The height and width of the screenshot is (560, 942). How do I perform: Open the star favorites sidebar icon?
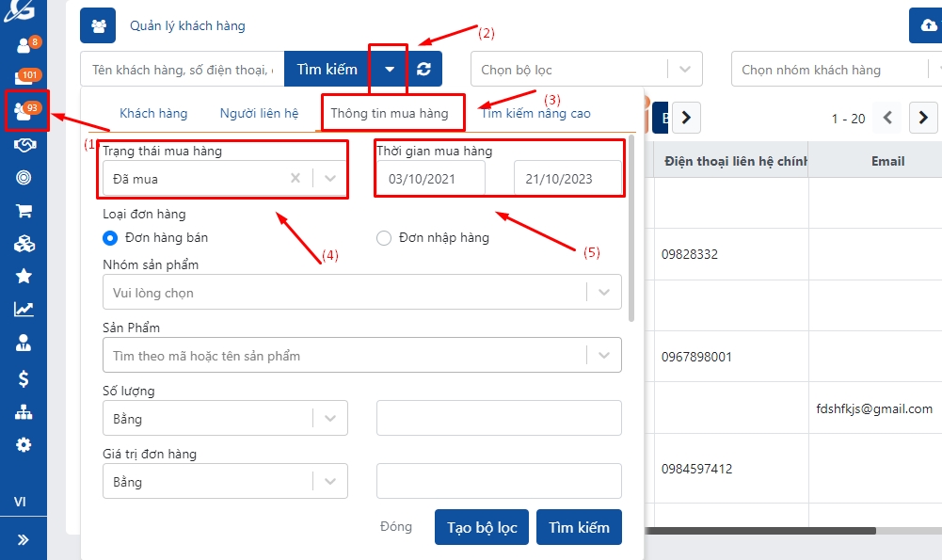click(x=24, y=276)
